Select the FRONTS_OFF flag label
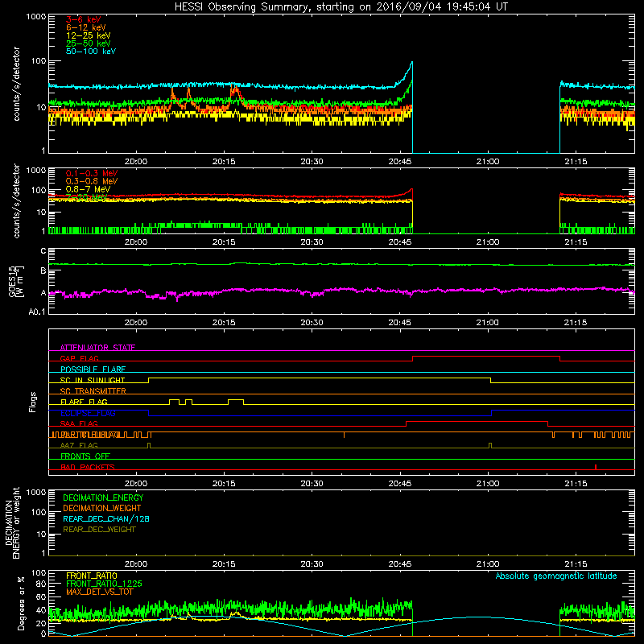 click(85, 456)
